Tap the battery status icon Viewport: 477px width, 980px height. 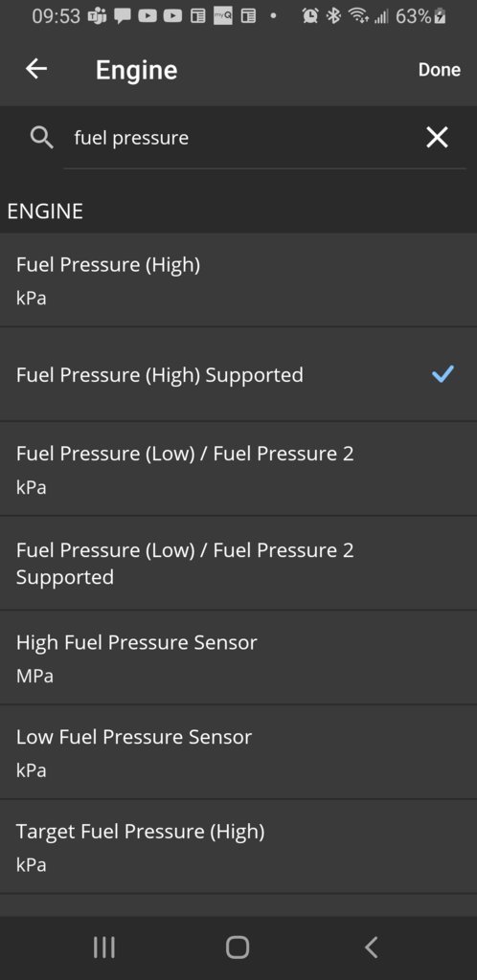[440, 16]
